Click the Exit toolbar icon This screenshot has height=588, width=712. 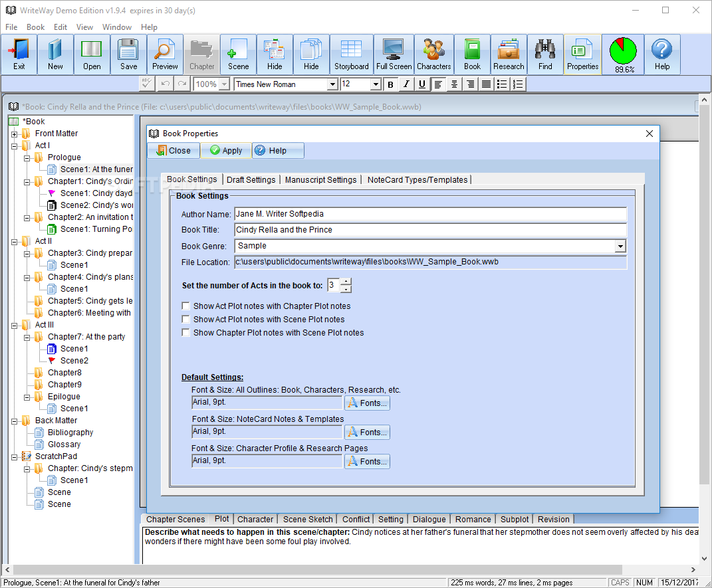pyautogui.click(x=19, y=54)
